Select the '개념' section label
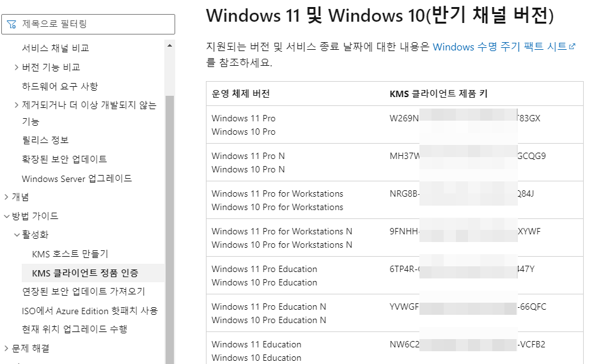This screenshot has height=364, width=601. click(20, 197)
